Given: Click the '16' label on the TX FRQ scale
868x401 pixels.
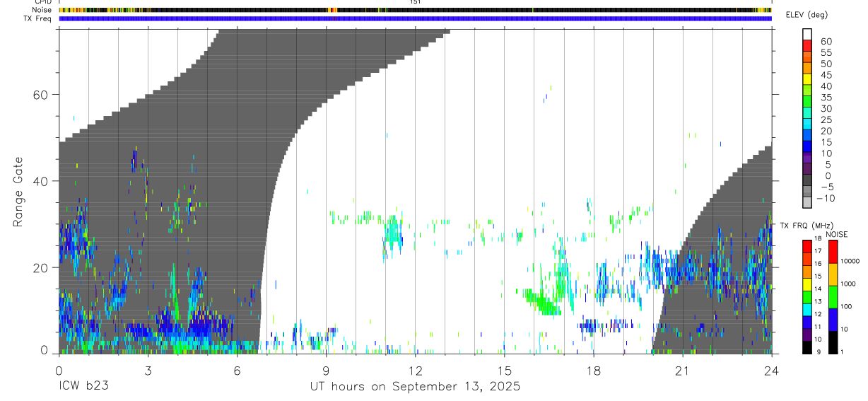Looking at the screenshot, I should point(819,264).
